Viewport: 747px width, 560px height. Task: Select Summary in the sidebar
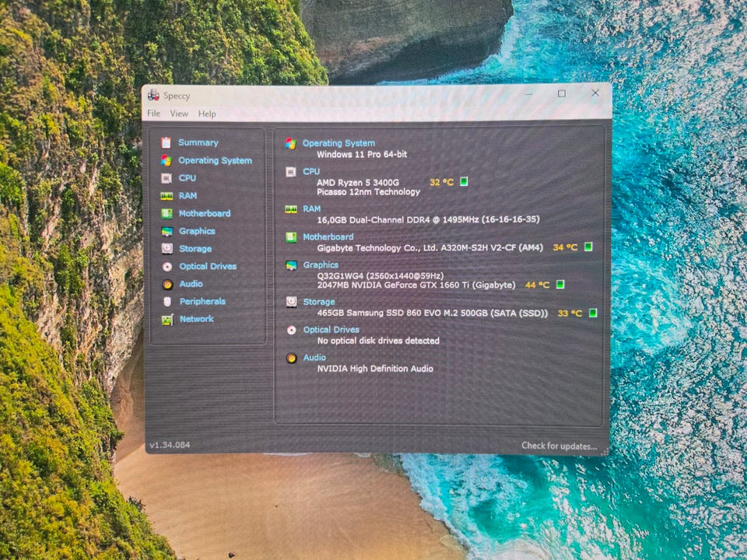(x=198, y=142)
